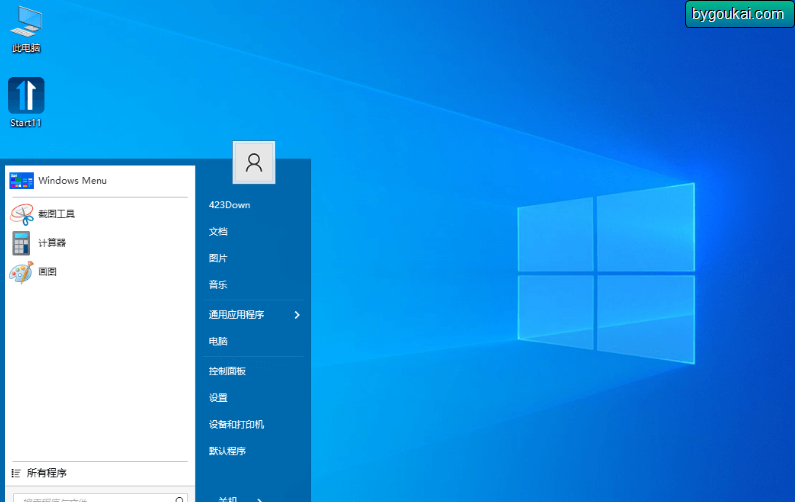Click the user account avatar picture
Viewport: 795px width, 502px height.
254,162
